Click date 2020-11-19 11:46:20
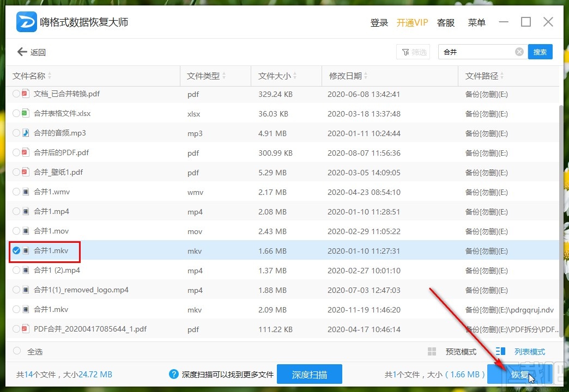The height and width of the screenshot is (392, 569). tap(364, 309)
